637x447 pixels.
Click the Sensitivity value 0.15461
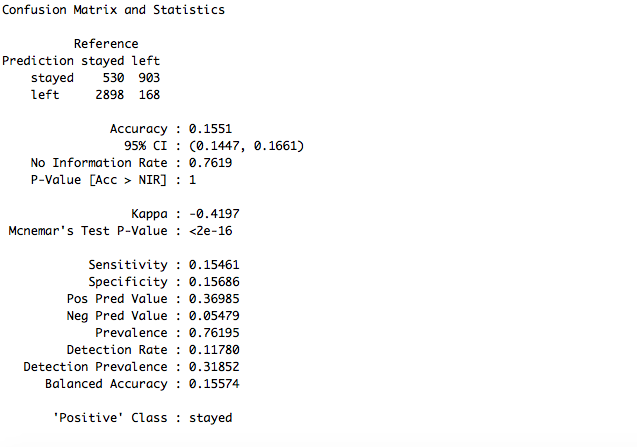pos(214,265)
